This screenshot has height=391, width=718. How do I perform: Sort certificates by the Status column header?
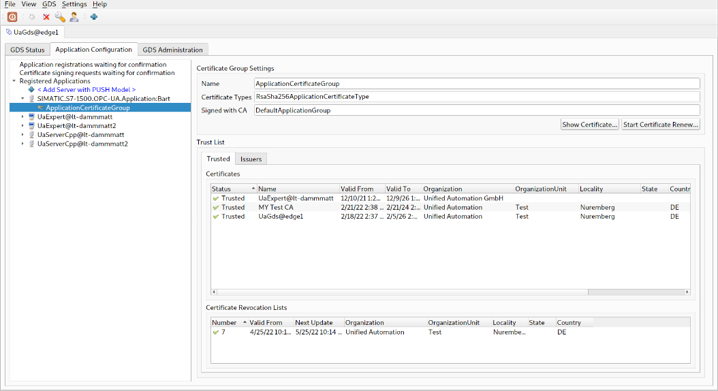click(234, 189)
